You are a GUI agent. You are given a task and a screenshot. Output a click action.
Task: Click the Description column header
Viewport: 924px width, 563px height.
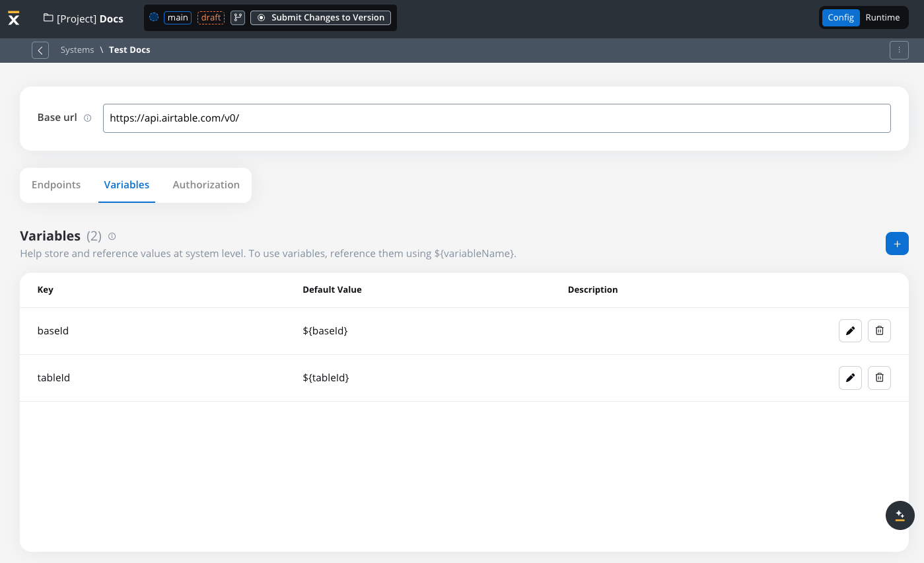point(592,290)
